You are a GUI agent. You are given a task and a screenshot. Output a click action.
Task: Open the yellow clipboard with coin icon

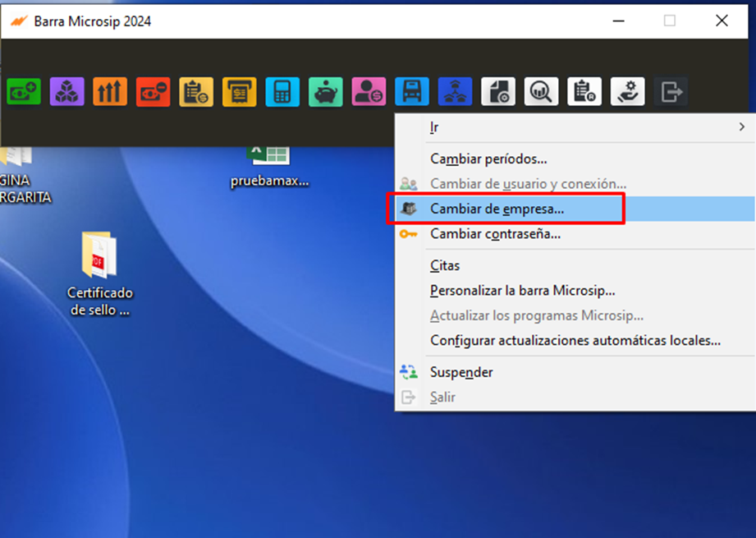coord(196,91)
